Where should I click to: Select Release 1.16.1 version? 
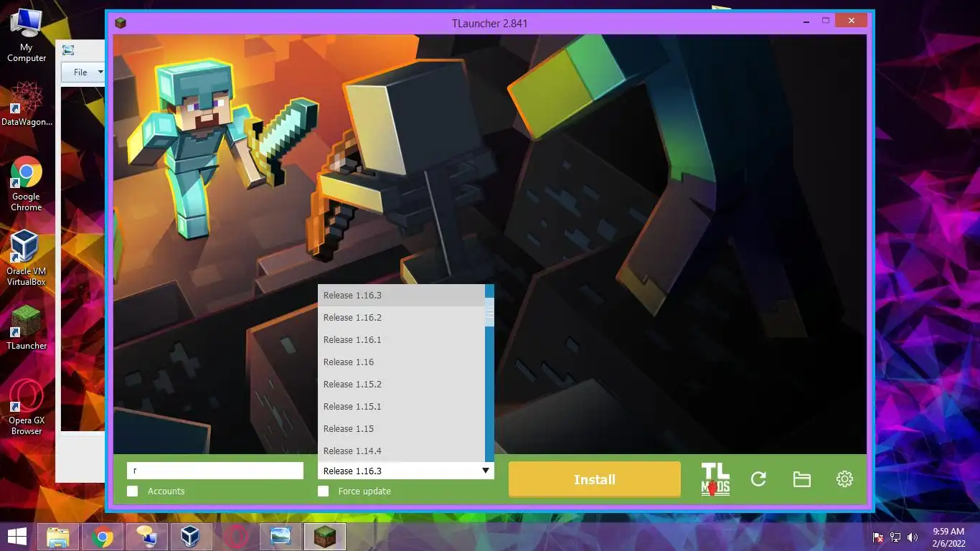(401, 340)
